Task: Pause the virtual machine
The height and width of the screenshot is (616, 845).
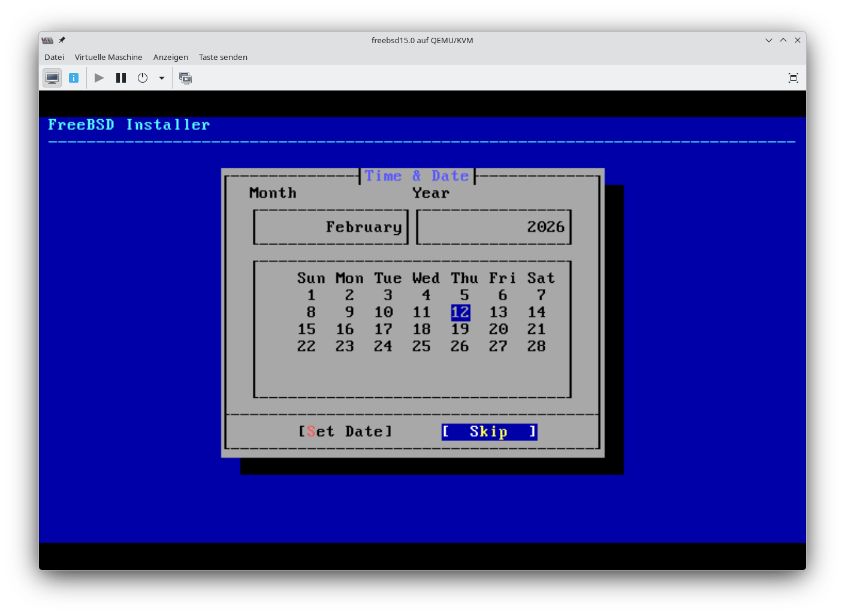Action: pyautogui.click(x=121, y=78)
